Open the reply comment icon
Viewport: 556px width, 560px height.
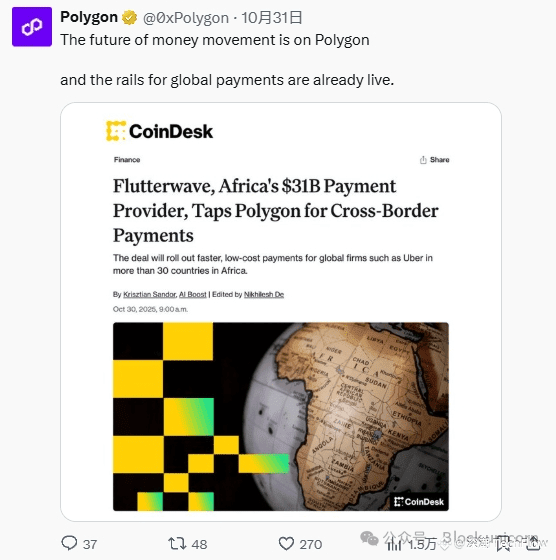[x=69, y=543]
